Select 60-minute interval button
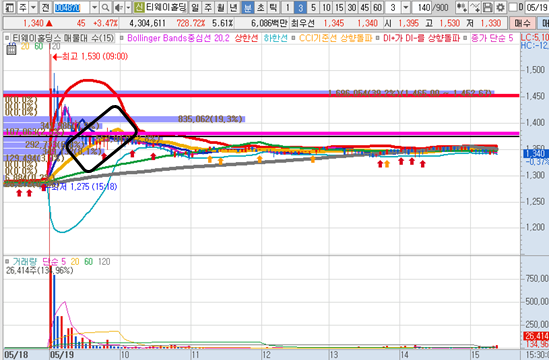549x360 pixels. [377, 7]
